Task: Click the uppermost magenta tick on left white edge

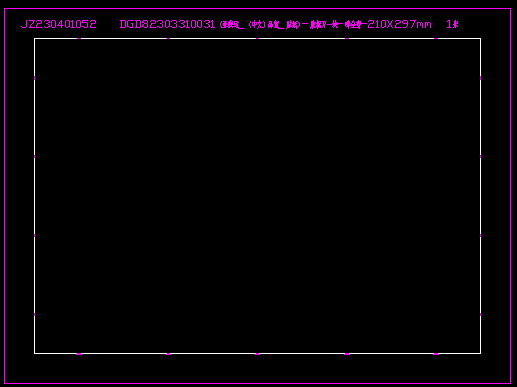Action: (x=35, y=78)
